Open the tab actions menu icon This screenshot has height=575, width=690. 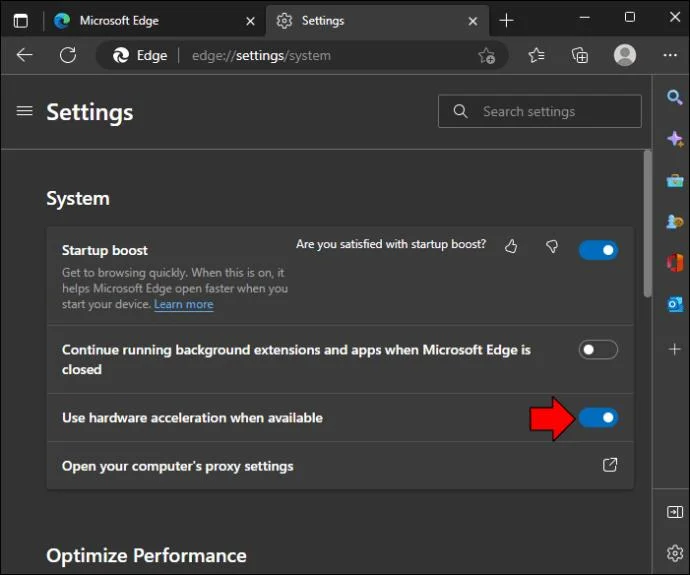21,21
